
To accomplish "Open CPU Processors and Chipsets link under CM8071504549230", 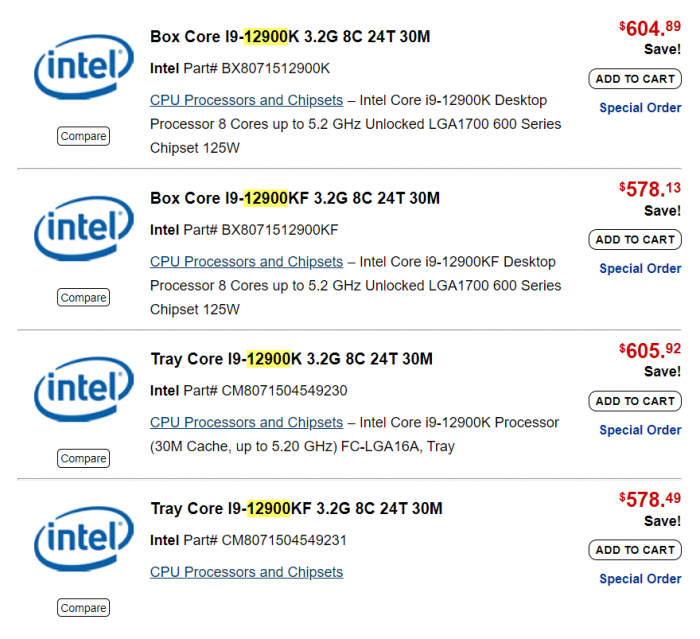I will coord(246,423).
